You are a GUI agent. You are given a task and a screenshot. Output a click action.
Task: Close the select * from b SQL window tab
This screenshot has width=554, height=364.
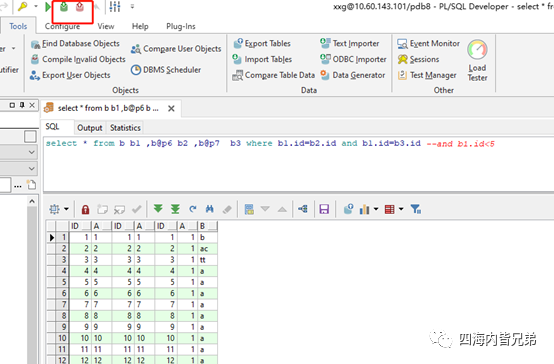171,108
